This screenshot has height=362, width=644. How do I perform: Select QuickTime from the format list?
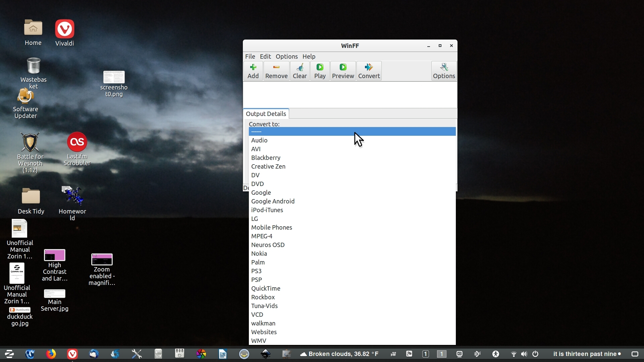(265, 288)
